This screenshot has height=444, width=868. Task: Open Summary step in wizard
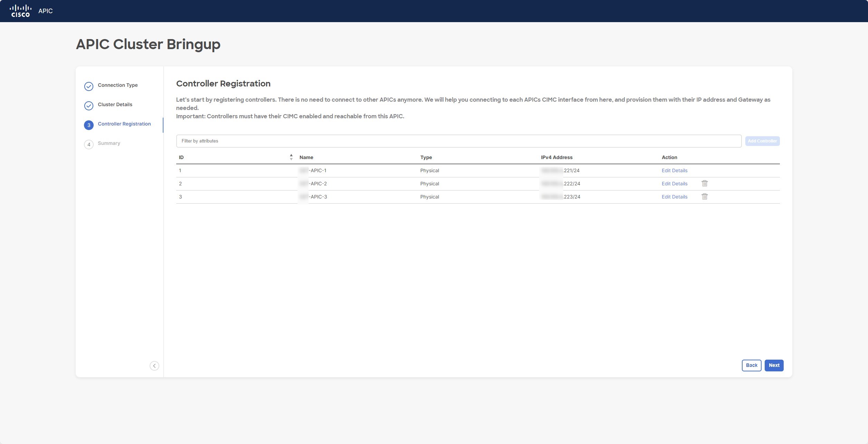tap(109, 143)
